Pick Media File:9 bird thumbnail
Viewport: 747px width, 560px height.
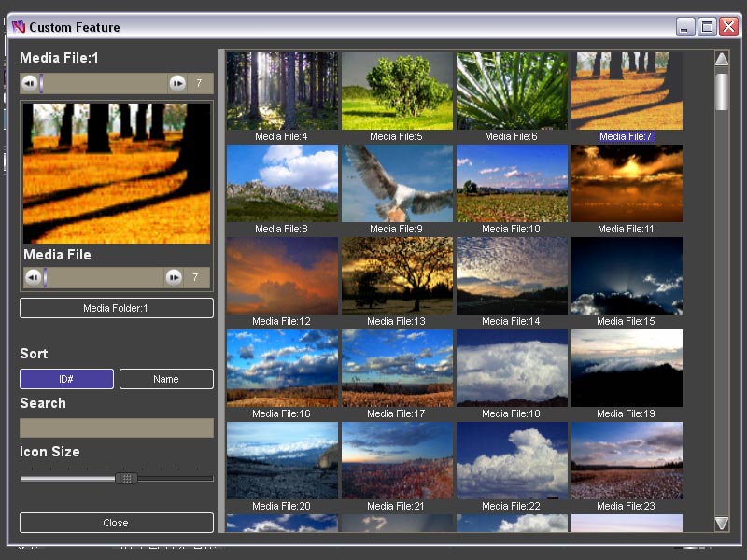click(397, 183)
